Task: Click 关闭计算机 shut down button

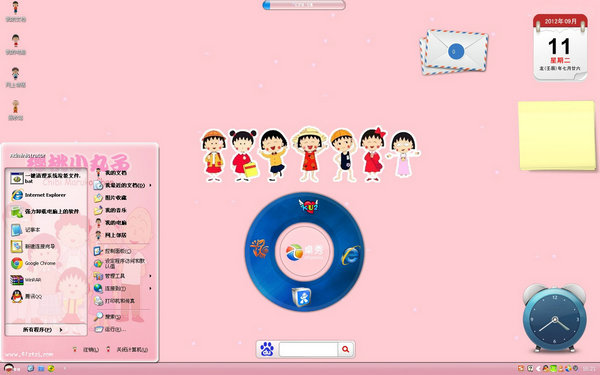Action: 127,349
